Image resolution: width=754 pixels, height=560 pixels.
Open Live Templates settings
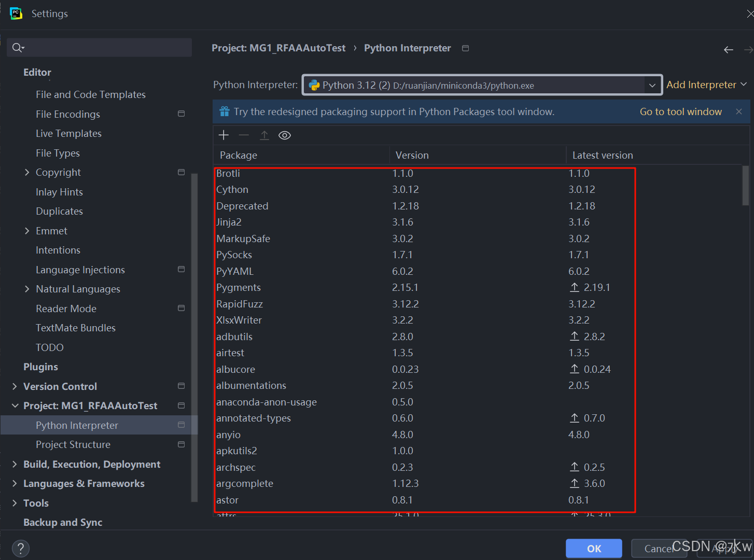(x=68, y=133)
